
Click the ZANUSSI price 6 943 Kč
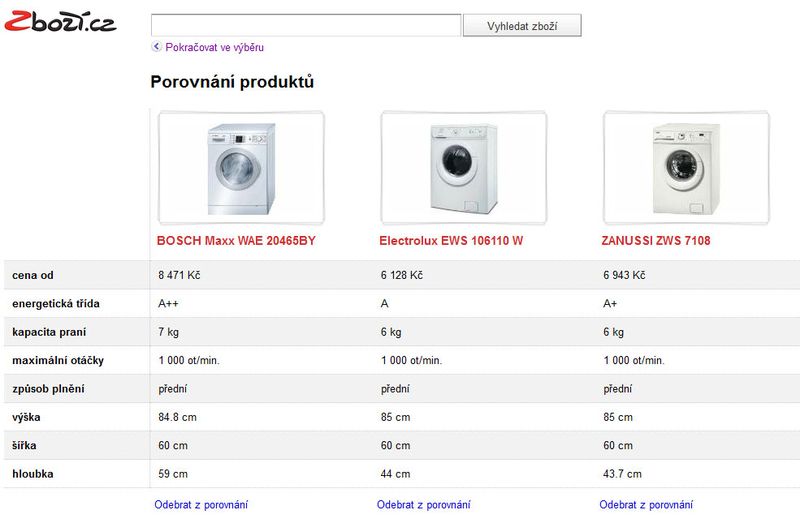[x=624, y=275]
